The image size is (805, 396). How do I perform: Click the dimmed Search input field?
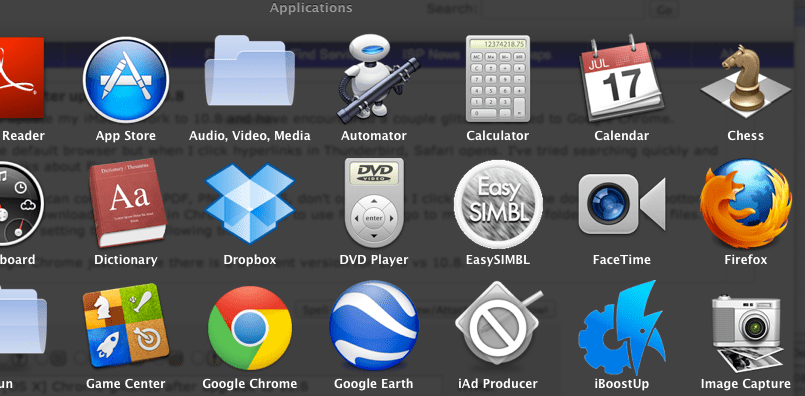pyautogui.click(x=563, y=9)
